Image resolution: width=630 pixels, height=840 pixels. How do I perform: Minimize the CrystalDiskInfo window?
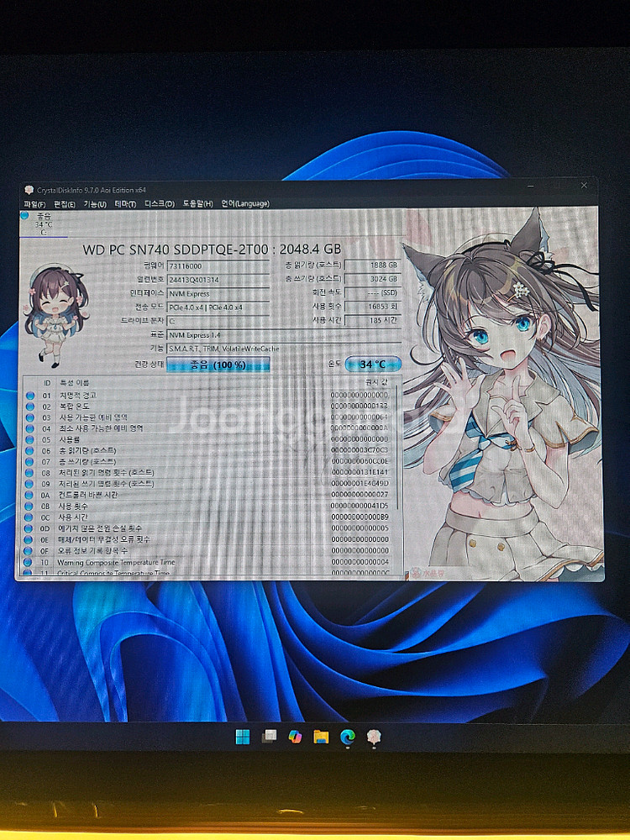pyautogui.click(x=531, y=186)
